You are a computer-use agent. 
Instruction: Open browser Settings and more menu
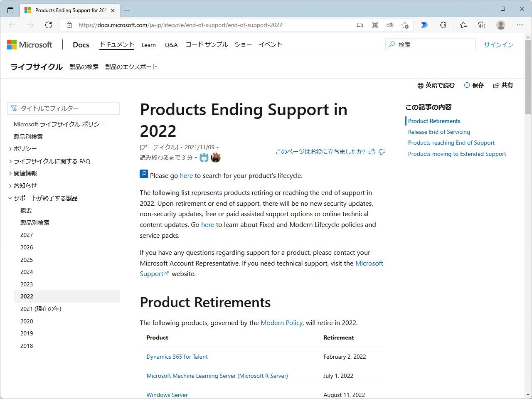pyautogui.click(x=520, y=25)
